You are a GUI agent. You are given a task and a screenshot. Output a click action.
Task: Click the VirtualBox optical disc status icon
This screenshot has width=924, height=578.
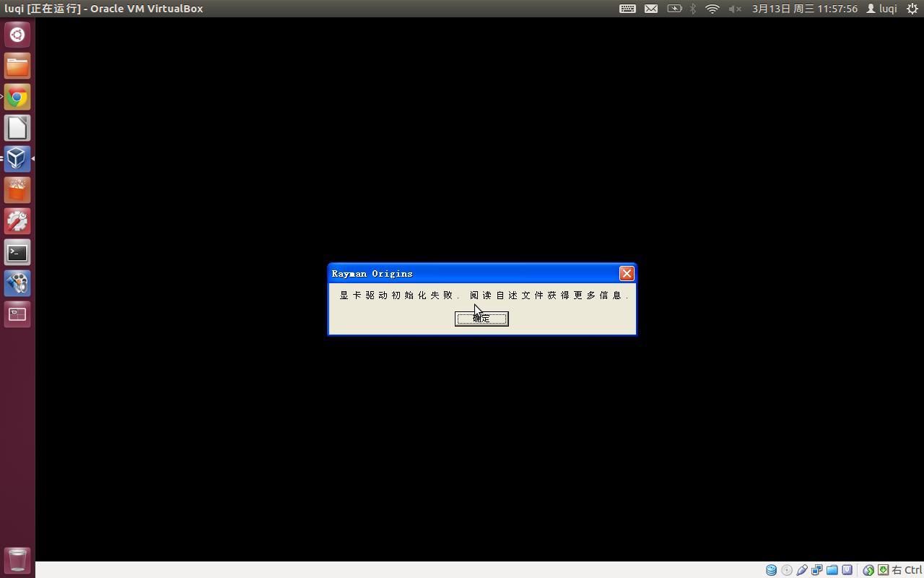tap(787, 570)
